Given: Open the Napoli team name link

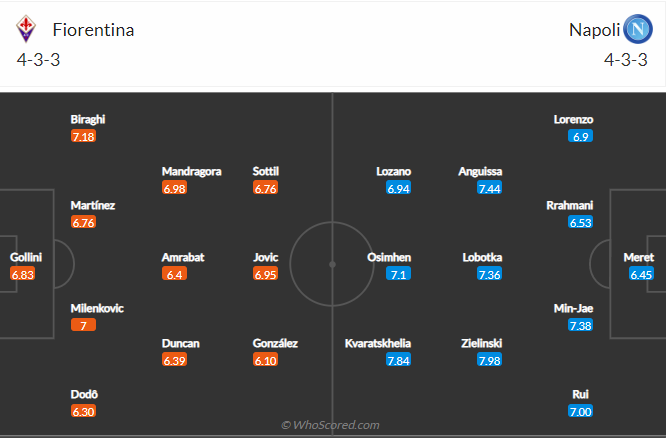Looking at the screenshot, I should pyautogui.click(x=592, y=30).
